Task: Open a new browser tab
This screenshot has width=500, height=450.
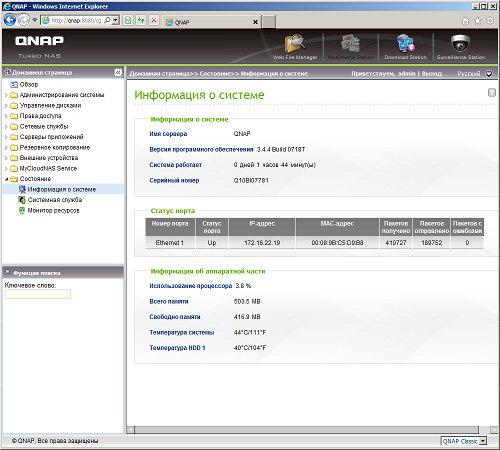Action: click(268, 22)
